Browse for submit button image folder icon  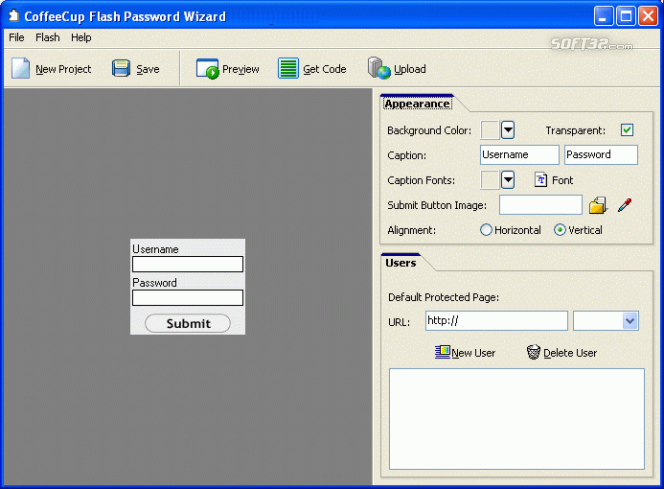pos(598,205)
